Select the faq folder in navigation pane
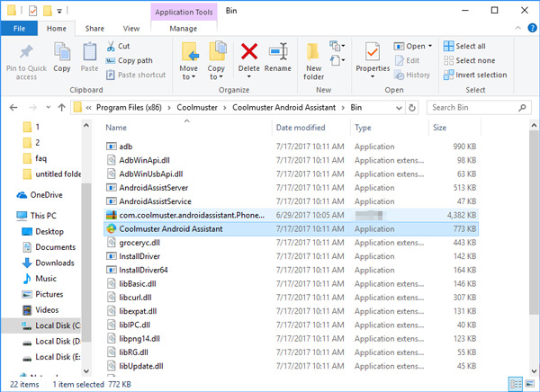Viewport: 540px width, 392px height. coord(34,158)
